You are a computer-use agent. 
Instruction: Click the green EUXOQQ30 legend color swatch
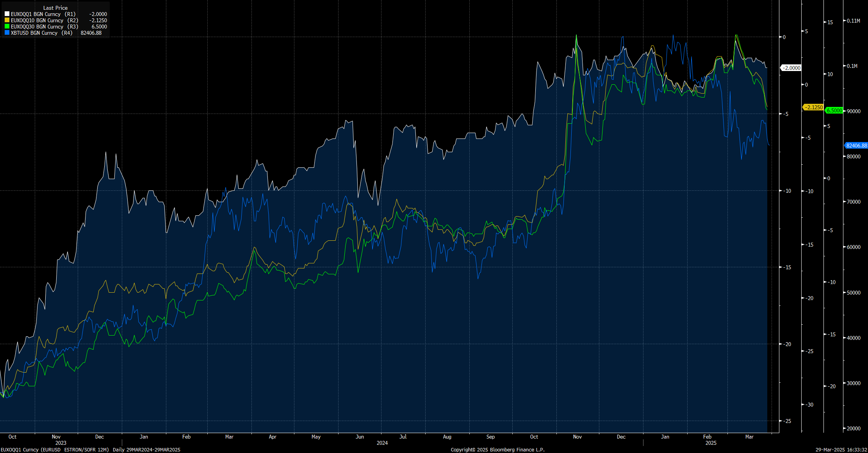[7, 27]
